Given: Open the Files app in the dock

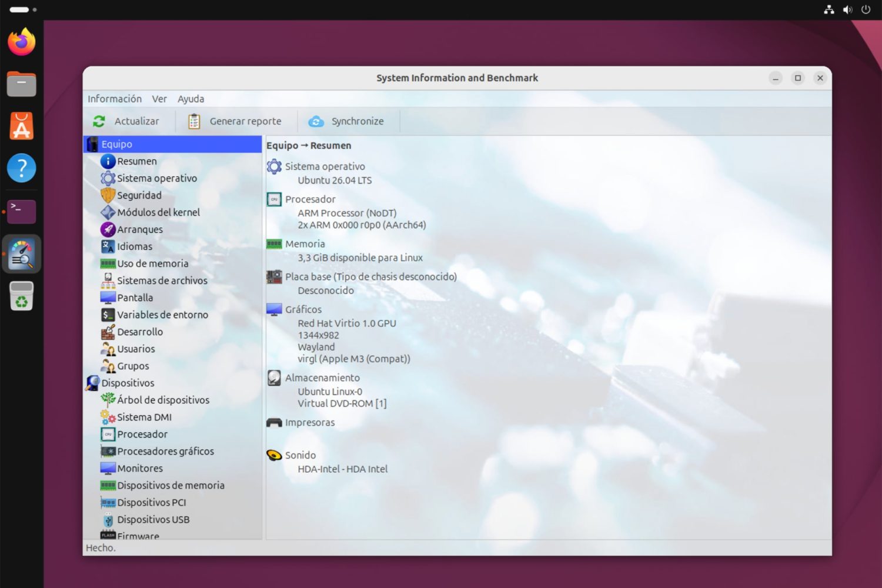Looking at the screenshot, I should click(22, 83).
